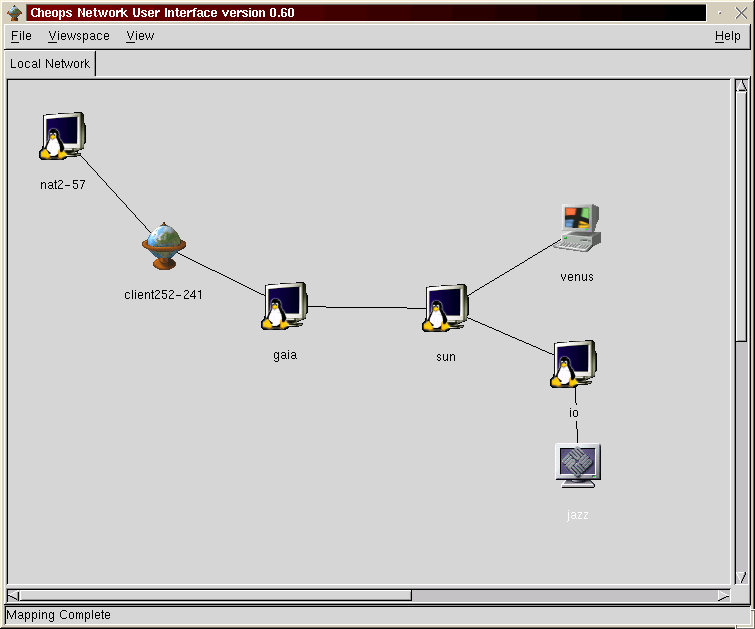
Task: Click the io host label
Action: tap(574, 413)
